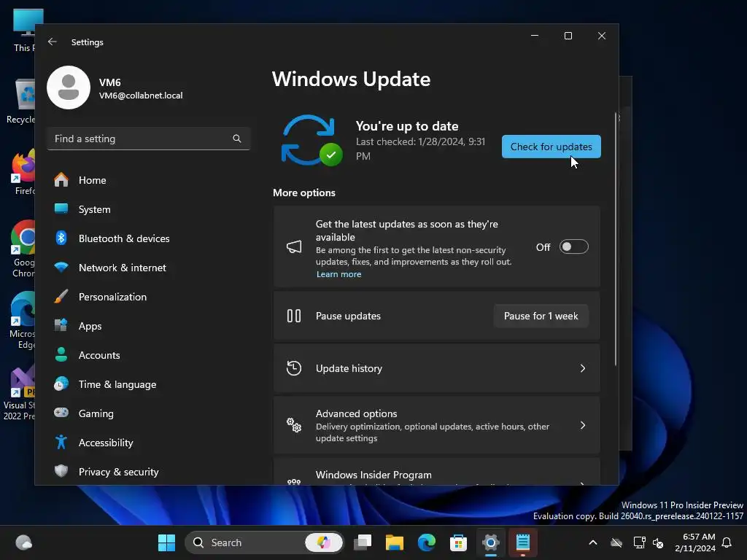Viewport: 747px width, 560px height.
Task: Click the Accessibility figure icon
Action: point(61,442)
